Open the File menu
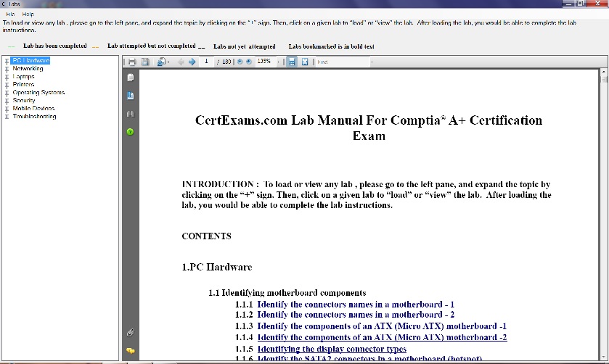The image size is (609, 364). (10, 14)
